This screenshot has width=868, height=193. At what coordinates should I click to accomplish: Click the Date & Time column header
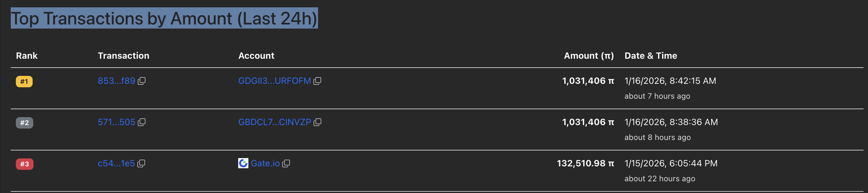coord(651,56)
